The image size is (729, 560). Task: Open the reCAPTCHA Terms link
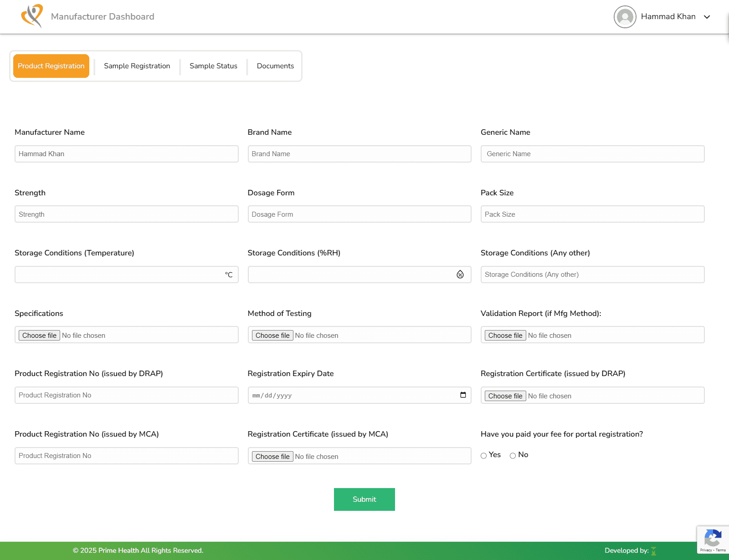pos(721,550)
